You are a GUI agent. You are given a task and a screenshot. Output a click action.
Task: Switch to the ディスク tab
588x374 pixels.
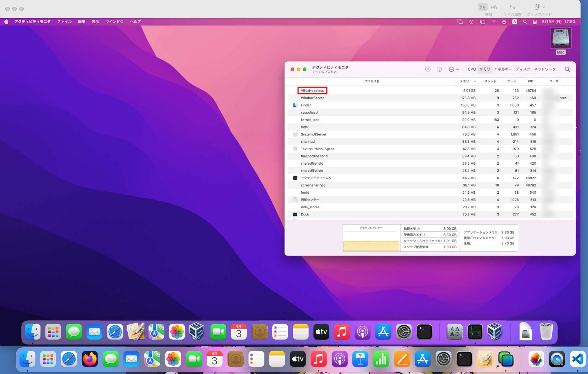pos(523,69)
